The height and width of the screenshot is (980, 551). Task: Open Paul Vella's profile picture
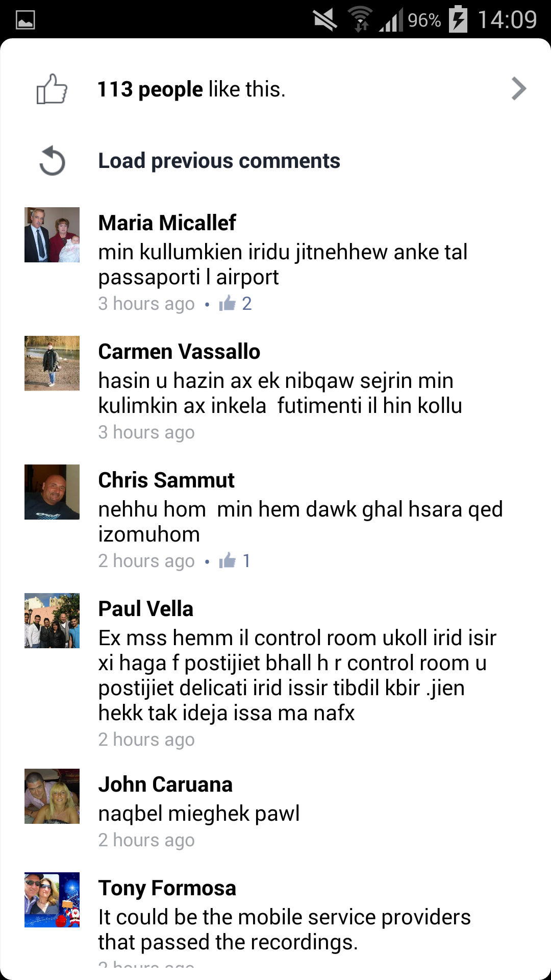(x=52, y=621)
